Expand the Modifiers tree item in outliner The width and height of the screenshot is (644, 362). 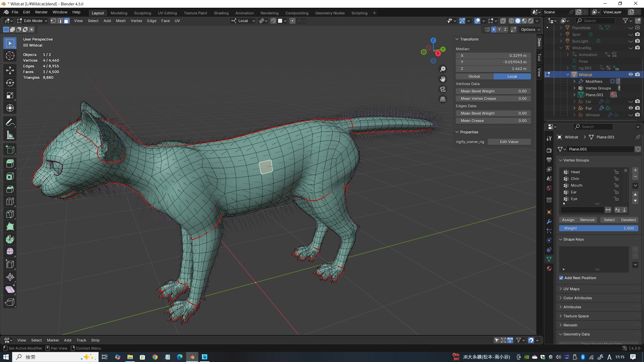point(574,81)
